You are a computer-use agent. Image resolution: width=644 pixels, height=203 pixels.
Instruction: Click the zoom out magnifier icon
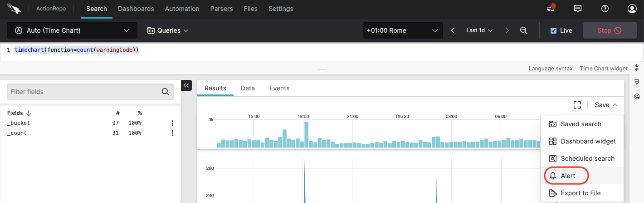pyautogui.click(x=523, y=30)
